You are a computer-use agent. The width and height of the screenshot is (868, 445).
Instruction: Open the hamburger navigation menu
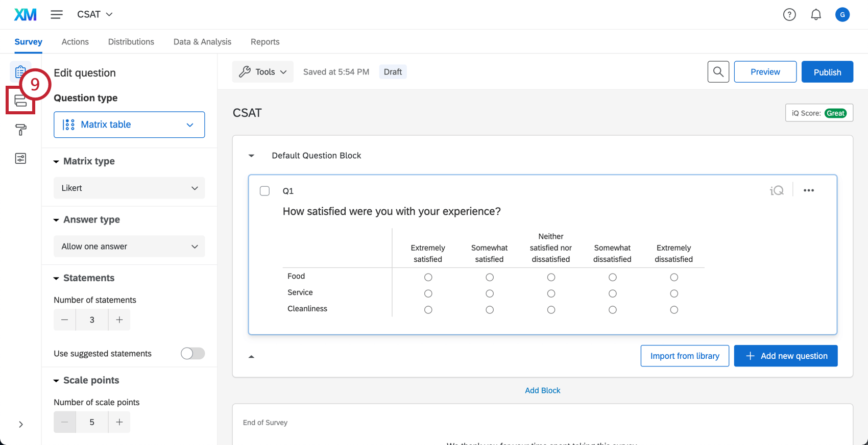(57, 14)
